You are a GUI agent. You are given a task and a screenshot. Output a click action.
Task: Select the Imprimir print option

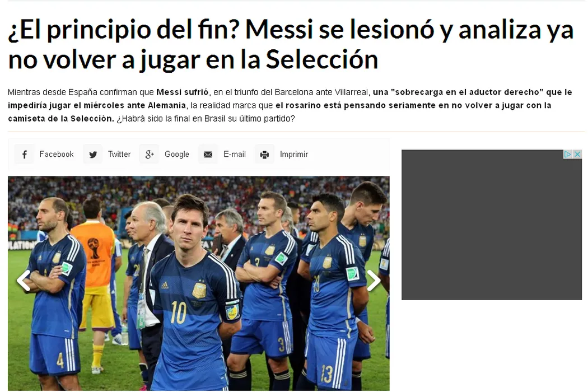[294, 154]
